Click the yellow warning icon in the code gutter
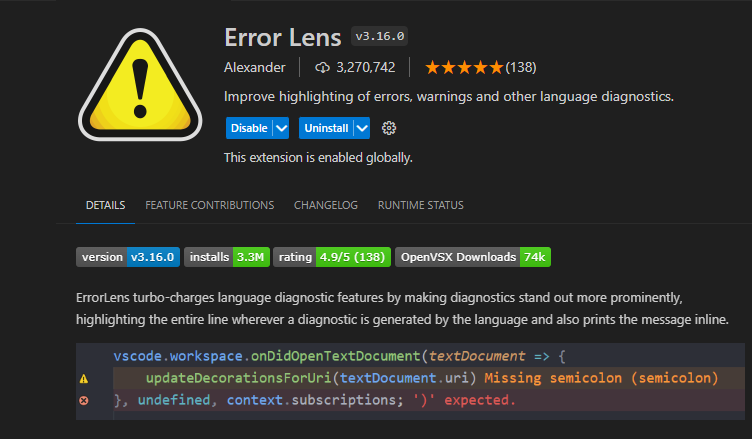Image resolution: width=752 pixels, height=439 pixels. coord(84,379)
